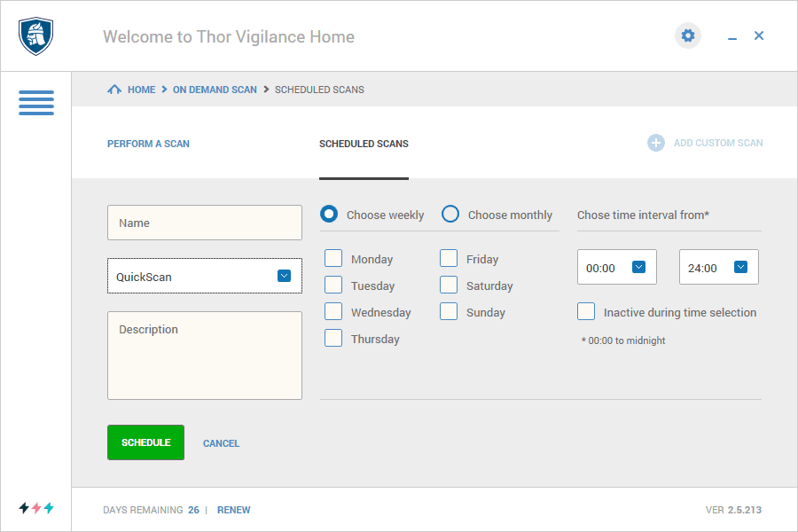Select the Choose monthly radio button

[x=450, y=214]
